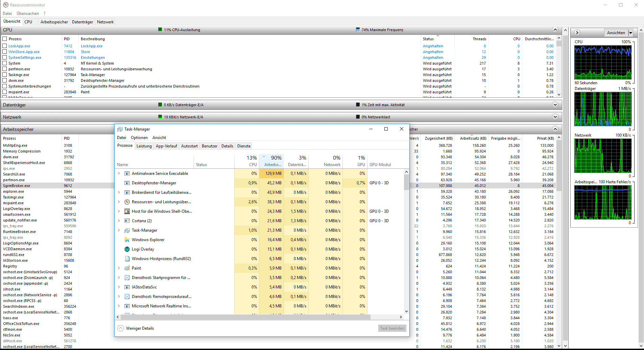Click the Netzwerk graph in right pane
Viewport: 644px width, 350px height.
coord(603,156)
